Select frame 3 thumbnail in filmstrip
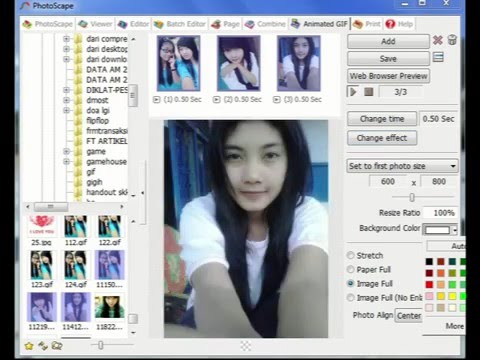Viewport: 480px width, 360px height. point(299,63)
